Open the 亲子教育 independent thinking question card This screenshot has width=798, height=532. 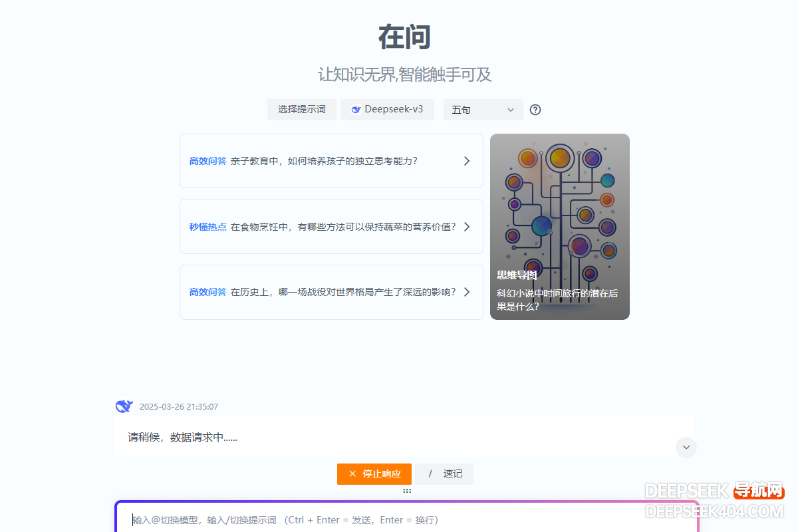331,161
